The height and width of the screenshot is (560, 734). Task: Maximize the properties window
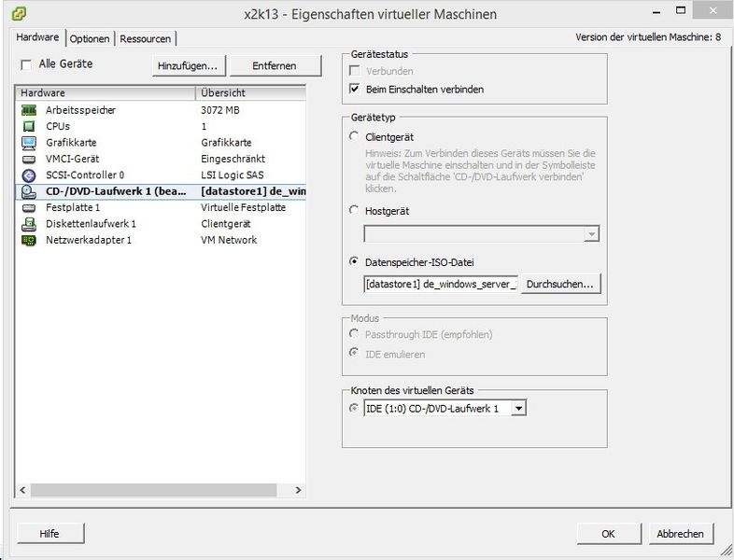pyautogui.click(x=681, y=10)
